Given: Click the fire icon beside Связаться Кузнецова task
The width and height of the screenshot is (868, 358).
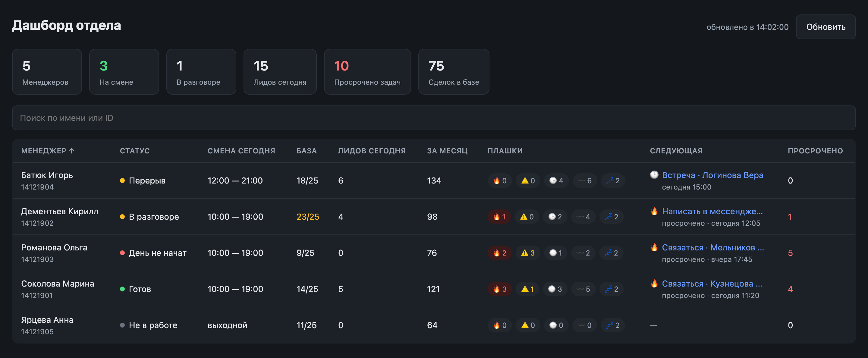Looking at the screenshot, I should [654, 283].
